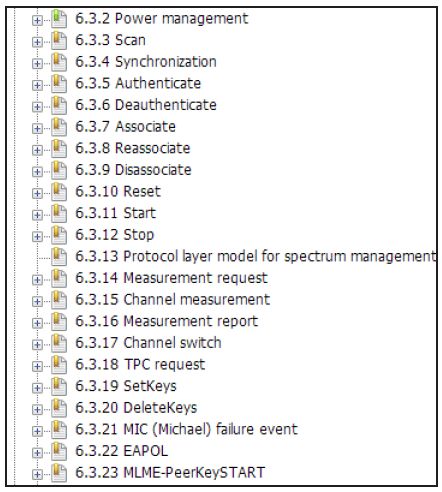Expand the 6.3.19 SetKeys node
Screen dimensions: 442x492
[37, 388]
